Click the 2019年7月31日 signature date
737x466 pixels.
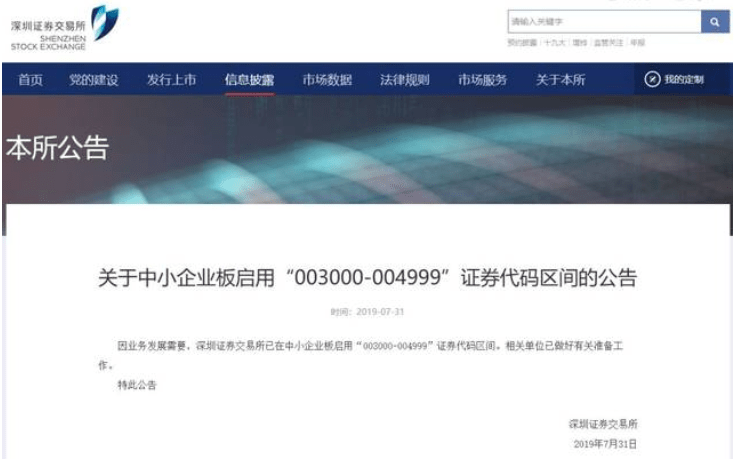(605, 444)
